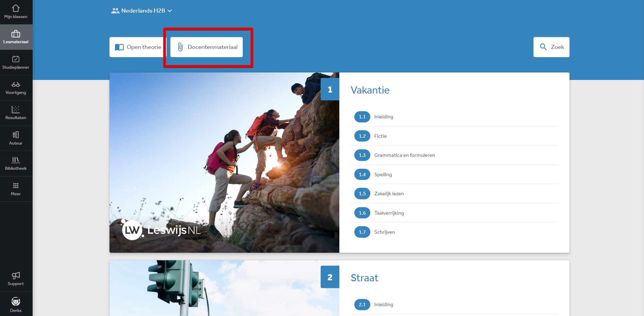Open section 1.1 Inleiding

pyautogui.click(x=454, y=117)
